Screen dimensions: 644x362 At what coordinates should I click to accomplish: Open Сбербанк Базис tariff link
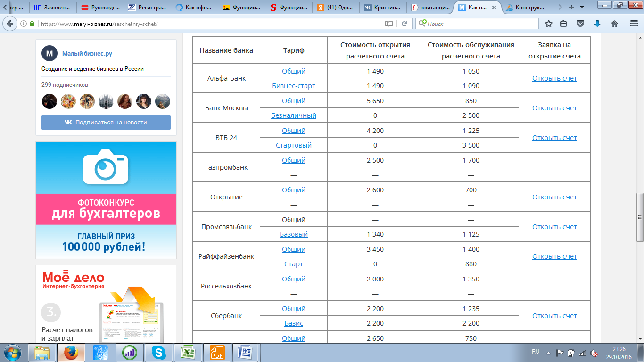click(294, 323)
